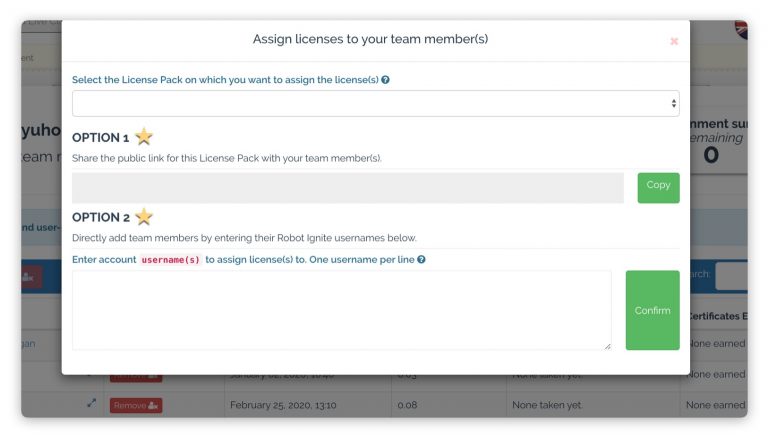Click help icon after 'One username per line'
The image size is (768, 437).
(421, 260)
